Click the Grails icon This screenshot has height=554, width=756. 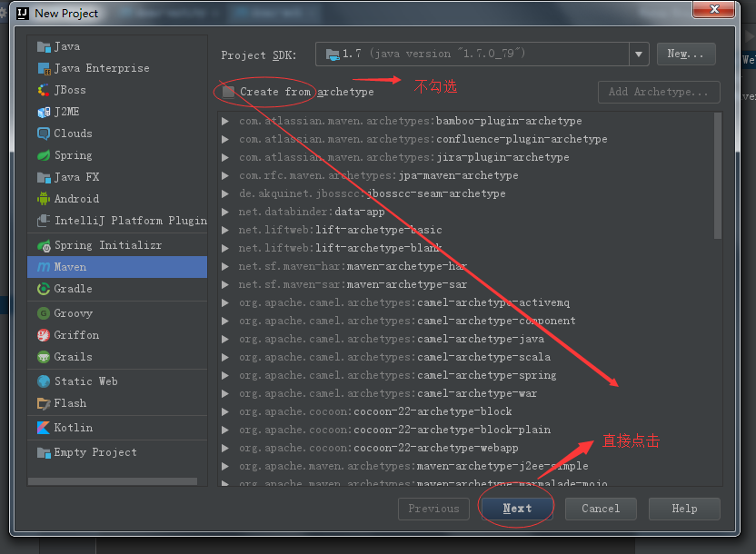44,357
